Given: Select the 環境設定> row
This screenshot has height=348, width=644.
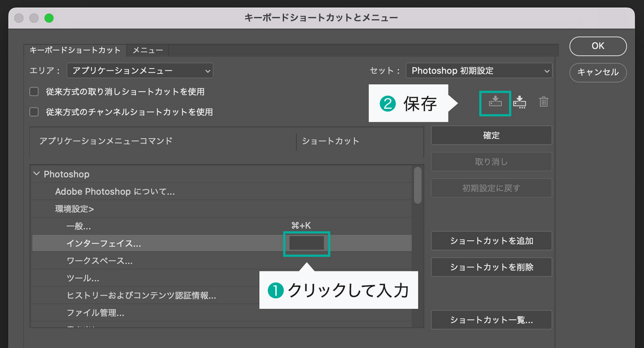Looking at the screenshot, I should (x=222, y=209).
